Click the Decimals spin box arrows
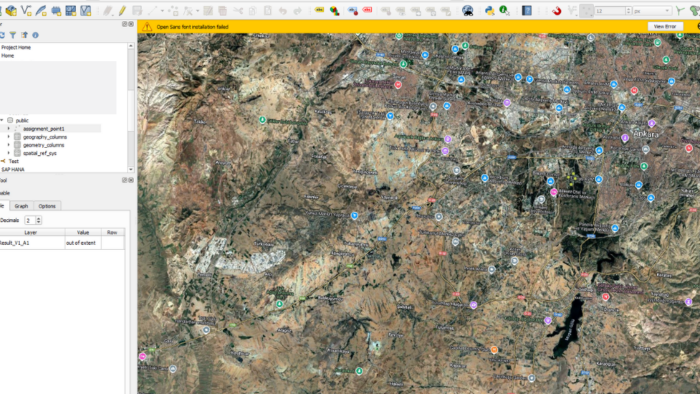This screenshot has height=394, width=700. pos(38,220)
